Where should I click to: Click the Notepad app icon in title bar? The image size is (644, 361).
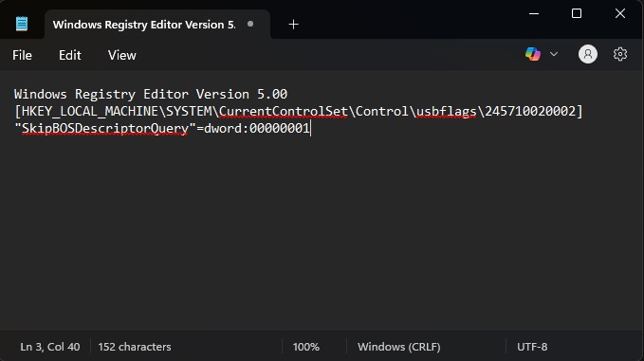click(x=22, y=24)
